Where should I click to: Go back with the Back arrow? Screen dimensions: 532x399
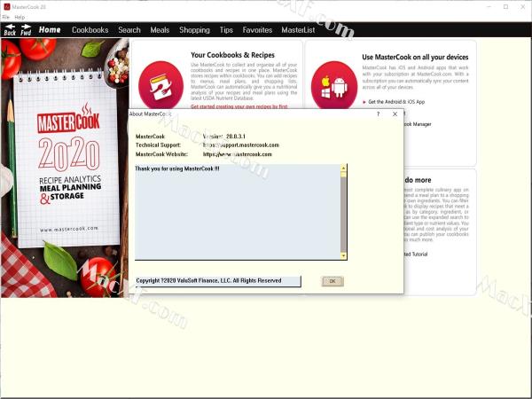pos(10,30)
